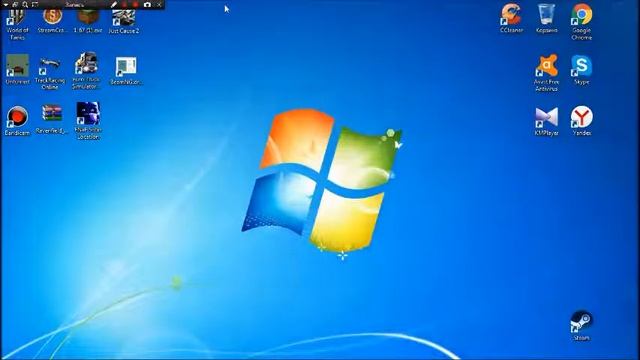Launch CCleaner from the desktop

coord(511,18)
